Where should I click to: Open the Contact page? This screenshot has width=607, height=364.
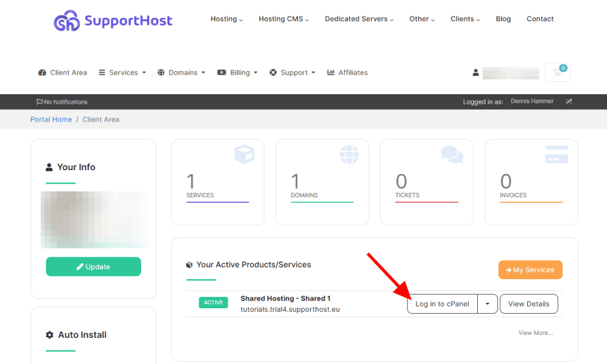pos(540,19)
